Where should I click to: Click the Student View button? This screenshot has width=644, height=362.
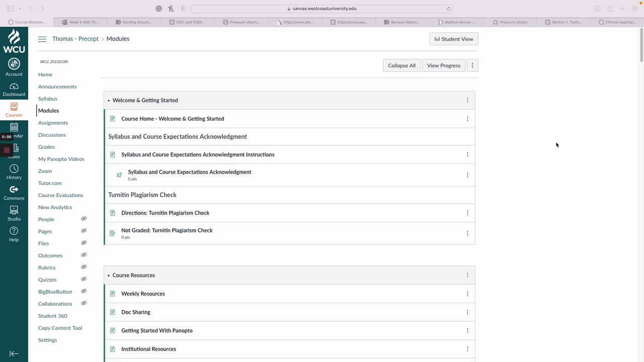pyautogui.click(x=454, y=39)
